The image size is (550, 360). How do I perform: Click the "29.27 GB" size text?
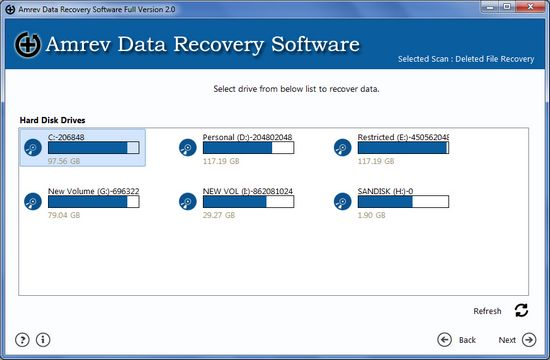219,215
